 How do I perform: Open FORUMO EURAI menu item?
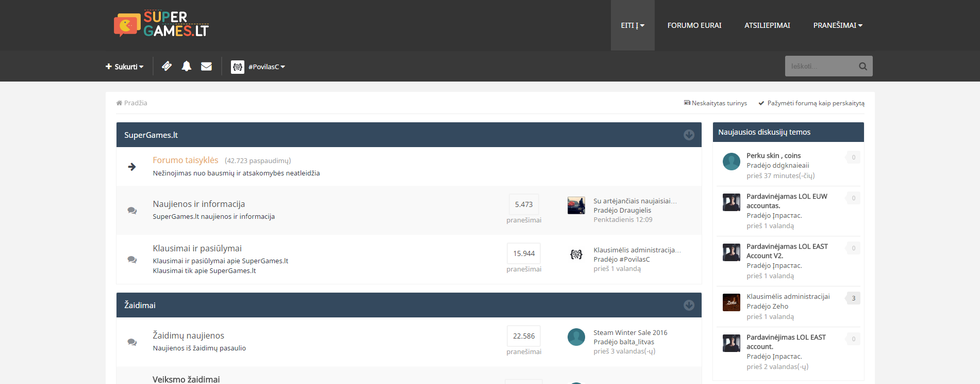694,25
